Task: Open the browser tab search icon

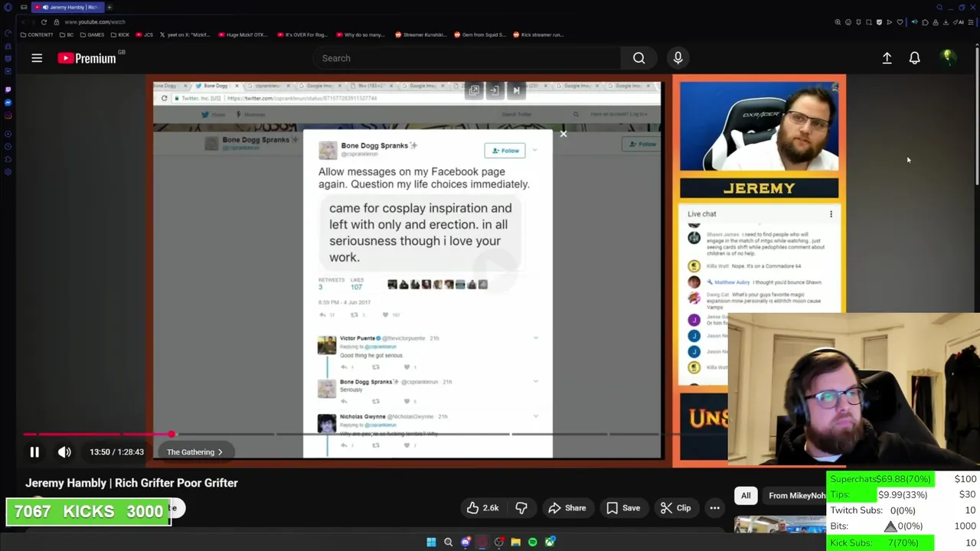Action: click(x=939, y=7)
